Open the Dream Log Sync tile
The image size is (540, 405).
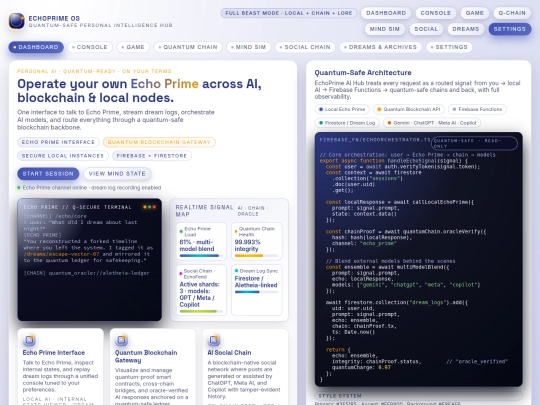pyautogui.click(x=257, y=290)
